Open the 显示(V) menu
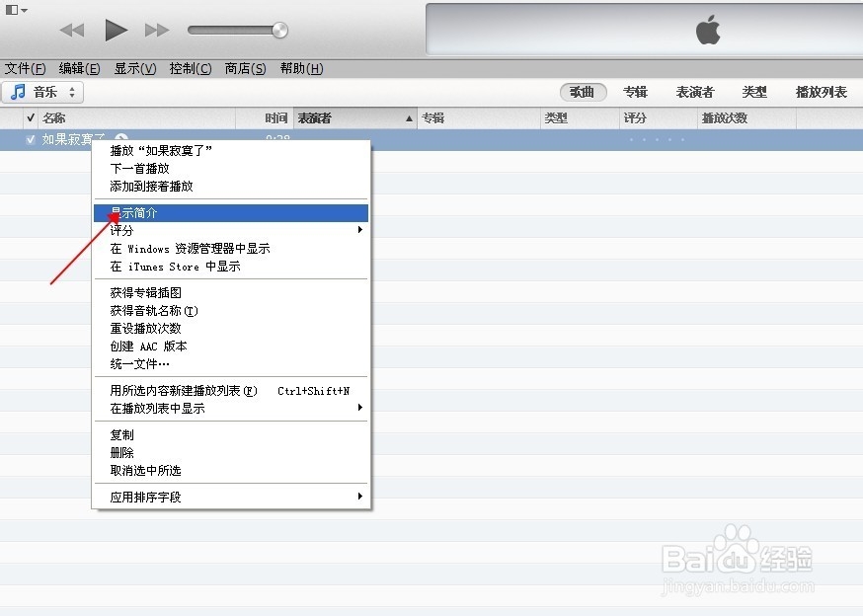The width and height of the screenshot is (863, 616). click(135, 69)
